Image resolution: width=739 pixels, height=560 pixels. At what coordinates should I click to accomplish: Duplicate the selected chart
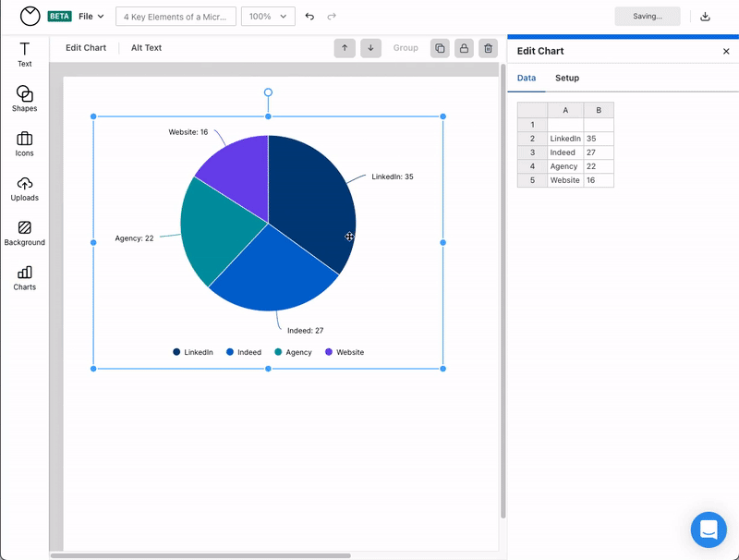[x=440, y=47]
